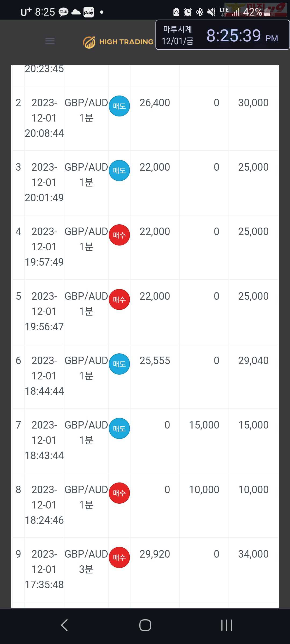Tap the blue 매도 badge in row 7
290x644 pixels.
[x=119, y=429]
